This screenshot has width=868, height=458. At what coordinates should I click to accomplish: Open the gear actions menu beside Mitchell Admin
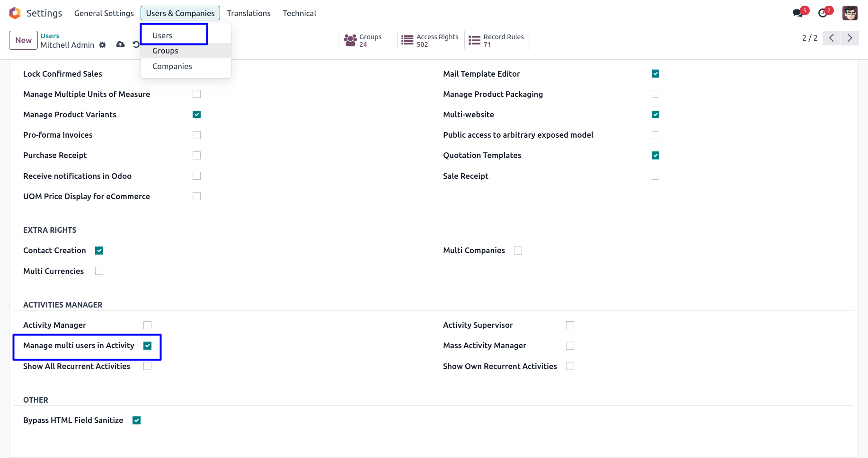point(102,45)
